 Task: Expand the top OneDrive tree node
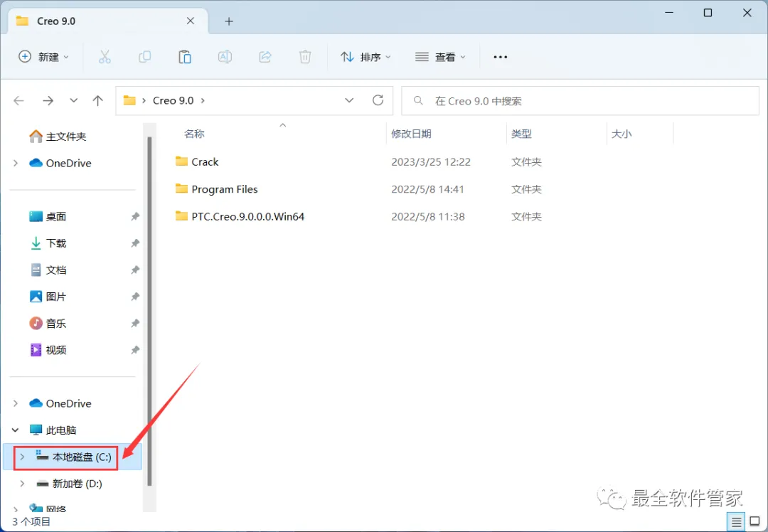tap(16, 163)
